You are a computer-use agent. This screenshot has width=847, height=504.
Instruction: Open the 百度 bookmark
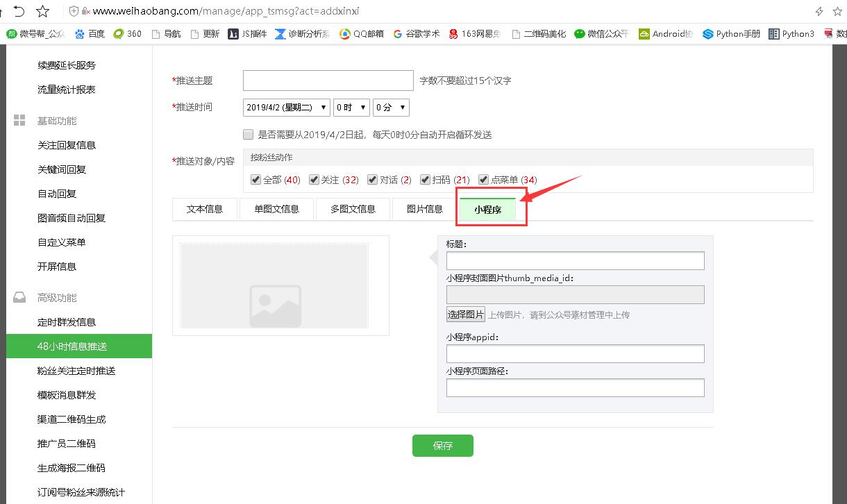90,33
